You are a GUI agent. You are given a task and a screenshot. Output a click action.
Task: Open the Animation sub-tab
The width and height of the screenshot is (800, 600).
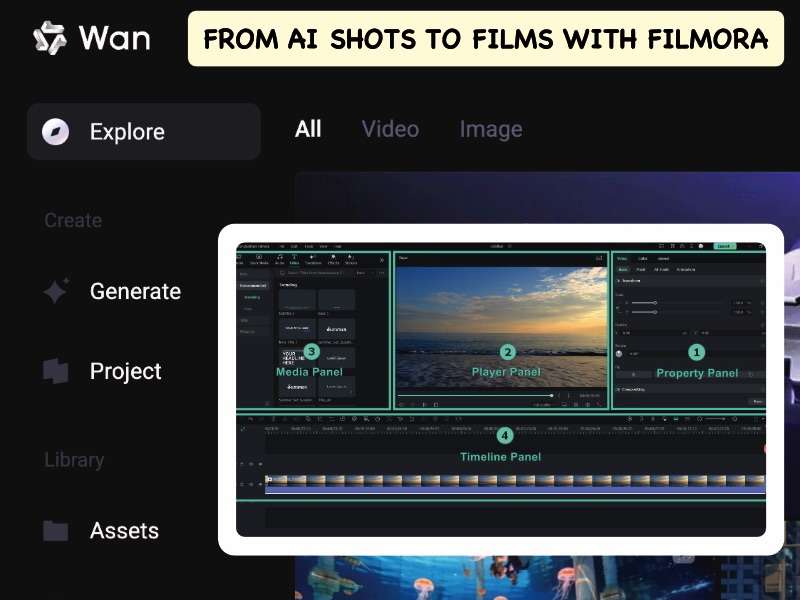(686, 269)
